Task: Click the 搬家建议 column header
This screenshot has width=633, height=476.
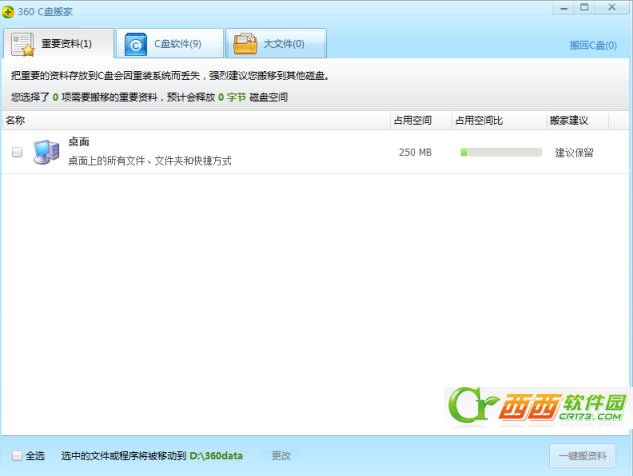Action: pos(578,120)
